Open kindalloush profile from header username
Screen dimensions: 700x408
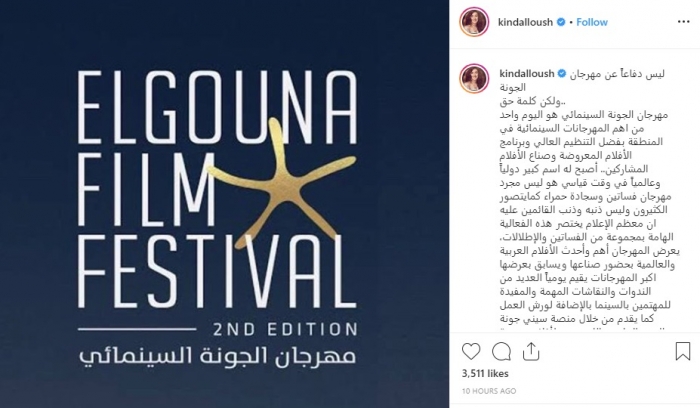pos(525,22)
